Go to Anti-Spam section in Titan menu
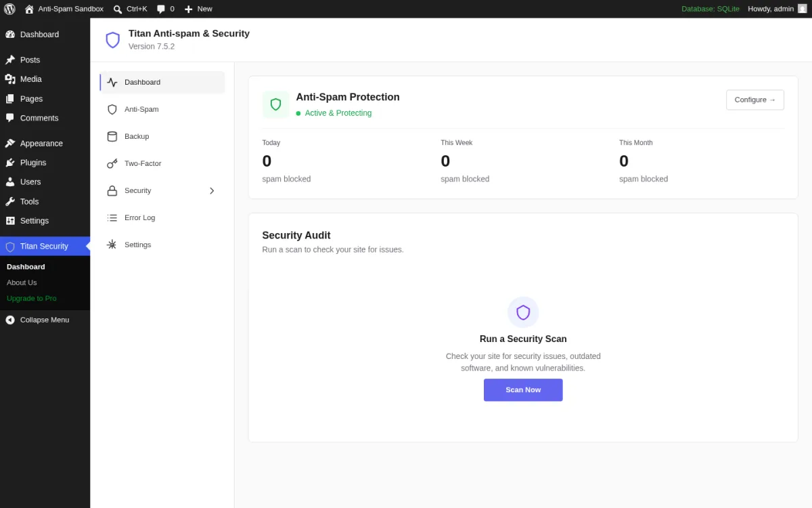Image resolution: width=812 pixels, height=508 pixels. 162,109
